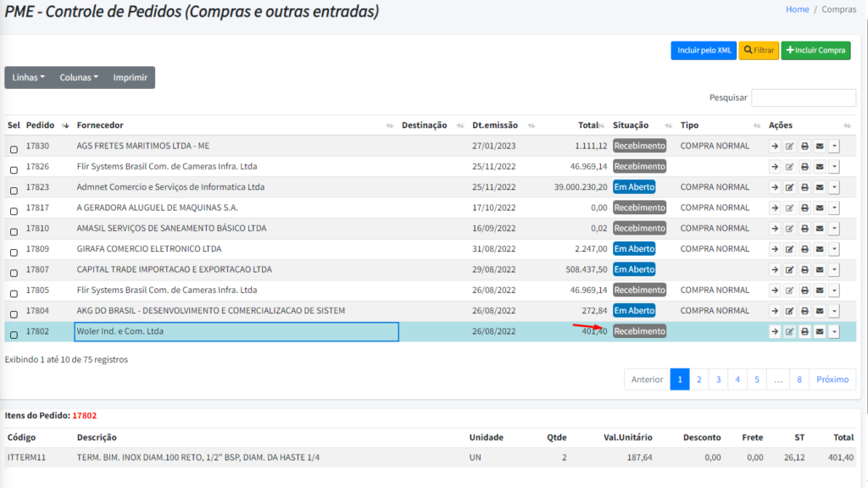868x488 pixels.
Task: Click the Home breadcrumb link
Action: pyautogui.click(x=797, y=9)
